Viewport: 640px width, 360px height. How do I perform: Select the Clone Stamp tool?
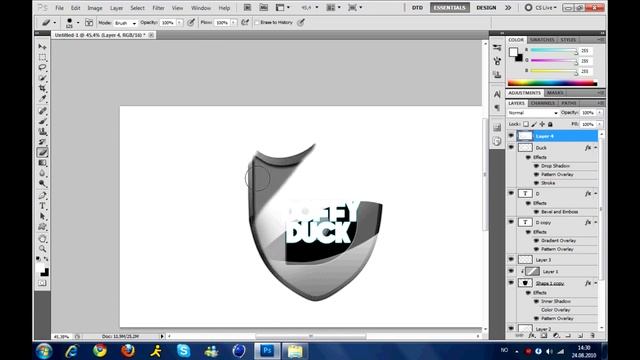click(x=42, y=131)
